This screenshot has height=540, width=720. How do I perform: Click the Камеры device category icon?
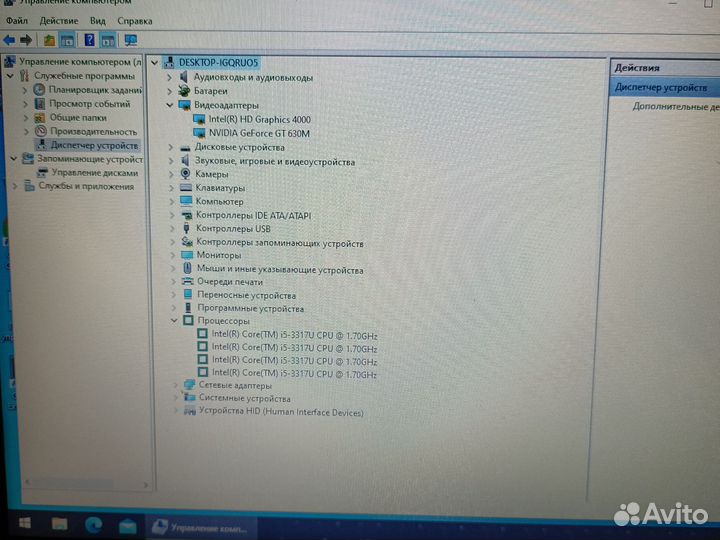pos(185,174)
